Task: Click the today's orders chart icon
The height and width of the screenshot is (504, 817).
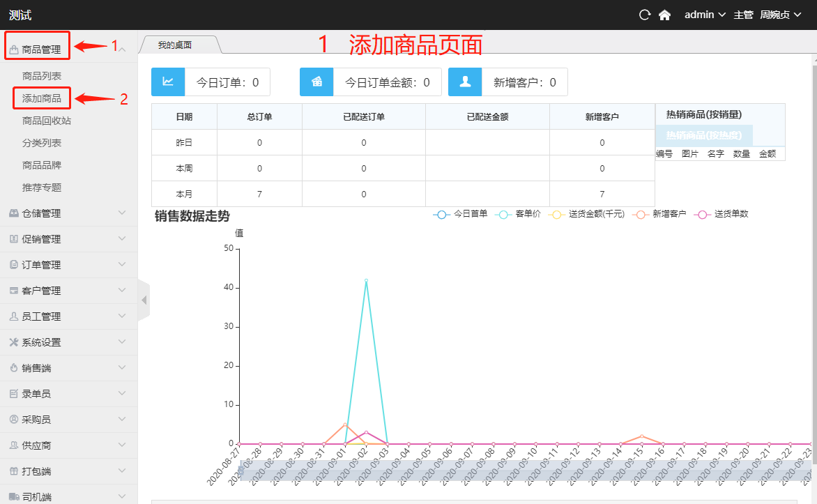Action: click(168, 82)
